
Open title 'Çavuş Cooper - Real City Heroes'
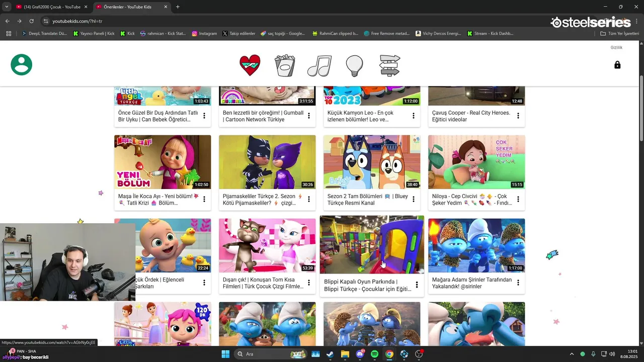pyautogui.click(x=471, y=116)
